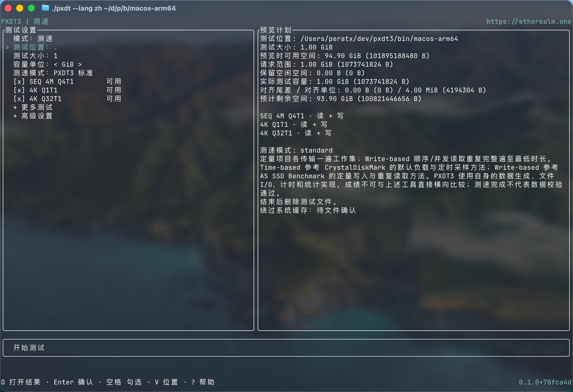Click the V 位置 shortcut hint
The image size is (573, 392).
coord(166,382)
